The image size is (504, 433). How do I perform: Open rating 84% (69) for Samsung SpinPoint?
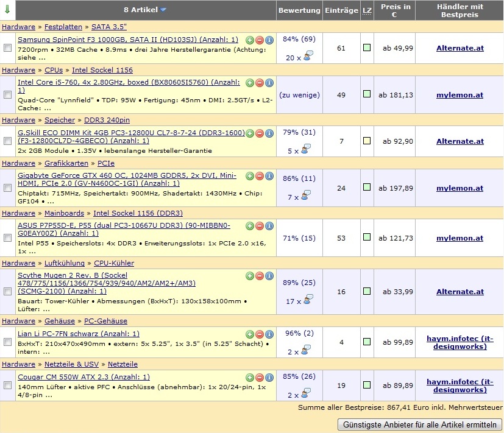pos(299,39)
